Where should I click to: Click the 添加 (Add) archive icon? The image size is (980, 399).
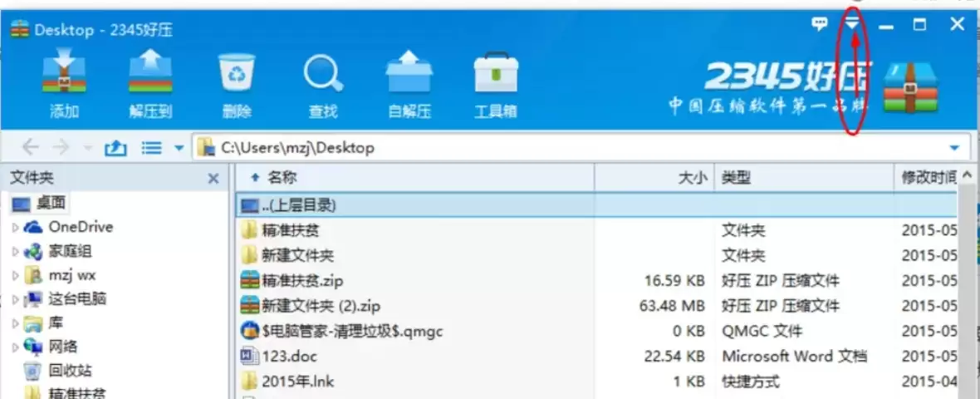point(64,86)
